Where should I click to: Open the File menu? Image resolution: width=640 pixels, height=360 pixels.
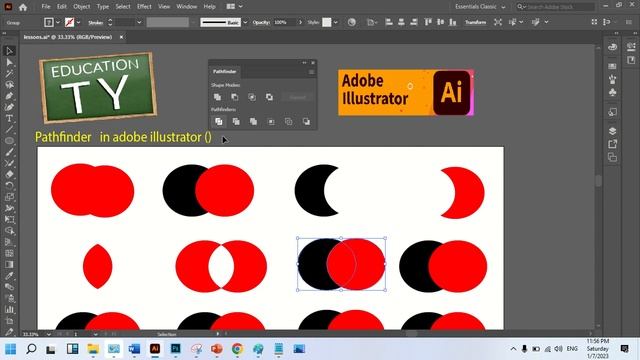(46, 7)
